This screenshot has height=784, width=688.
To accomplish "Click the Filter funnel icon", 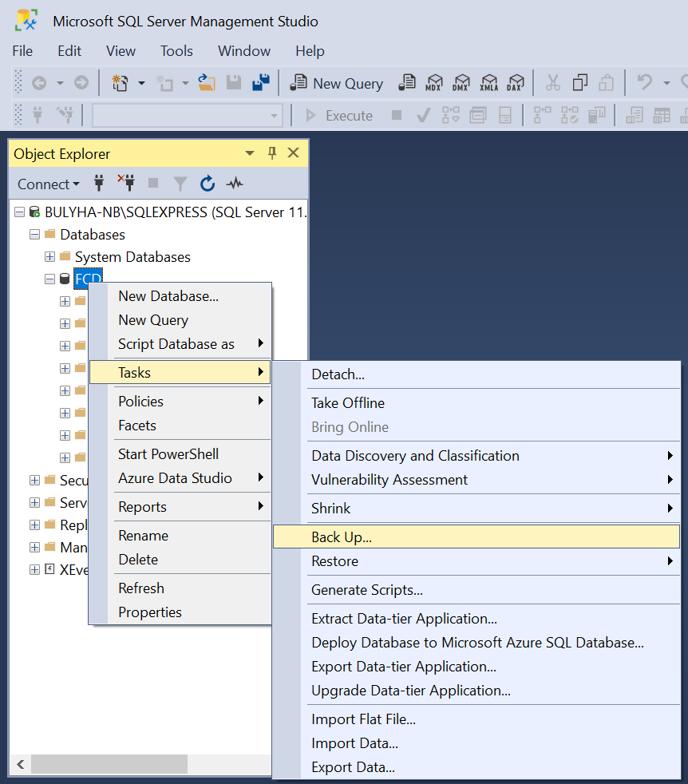I will tap(180, 184).
